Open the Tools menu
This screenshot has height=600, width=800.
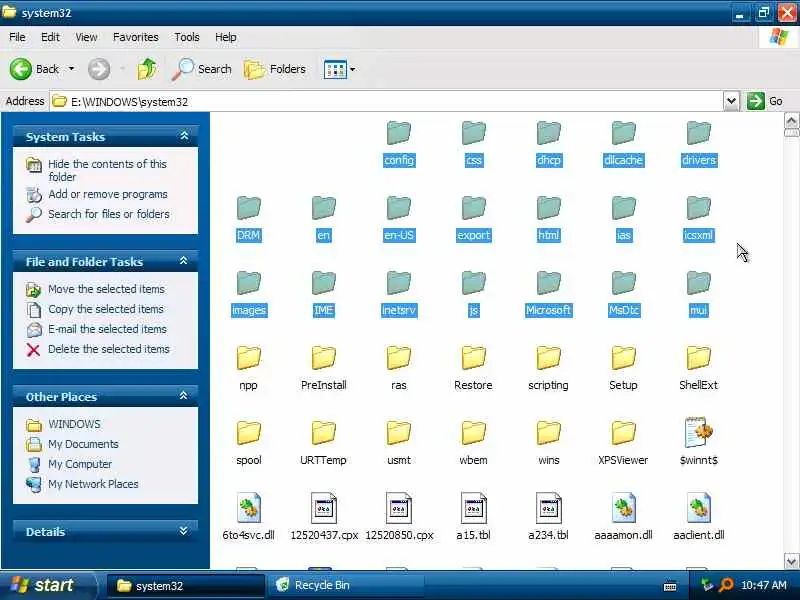click(x=187, y=37)
